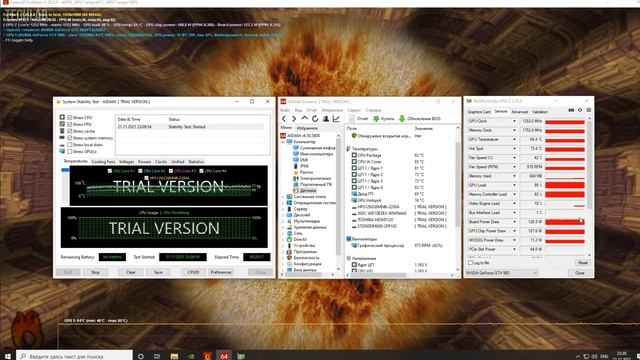Screen dimensions: 640x360
Task: Click the Cortana circle taskbar icon
Action: 141,356
